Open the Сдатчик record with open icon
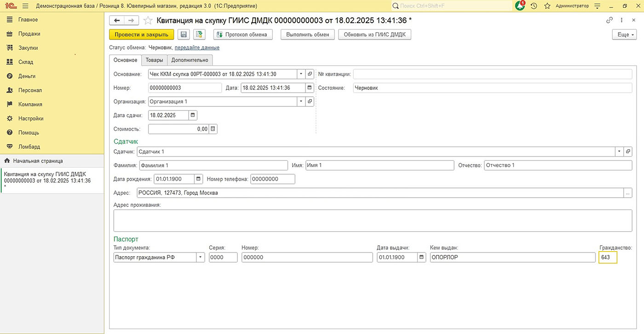644x334 pixels. pos(628,152)
